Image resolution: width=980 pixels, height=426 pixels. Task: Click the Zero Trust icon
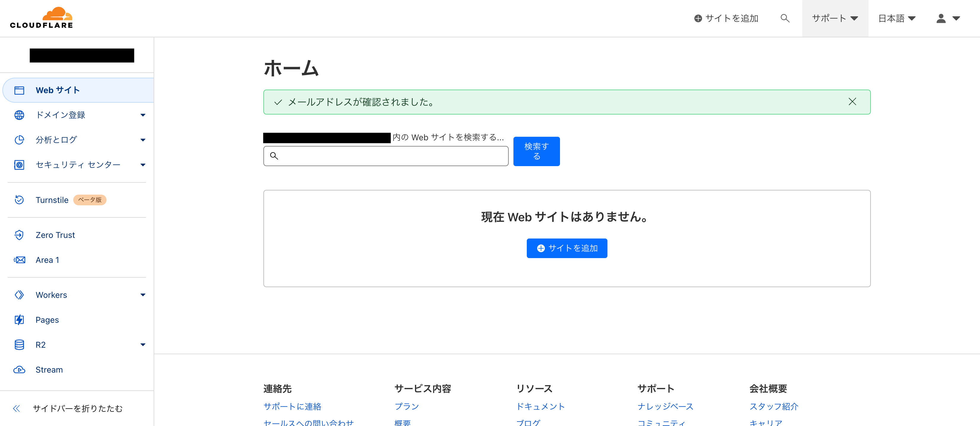tap(19, 236)
